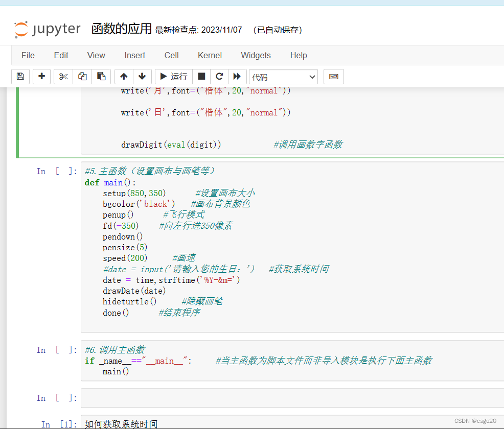Open the Cell menu
This screenshot has height=429, width=504.
point(171,55)
